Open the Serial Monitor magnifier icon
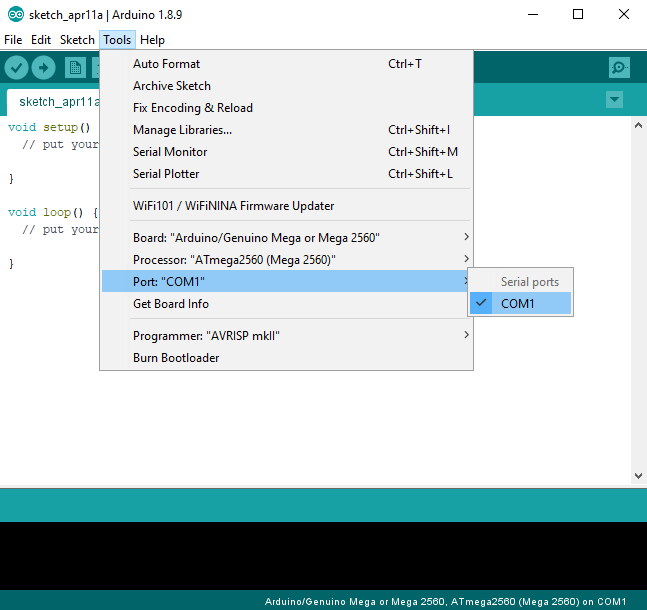 pyautogui.click(x=620, y=67)
